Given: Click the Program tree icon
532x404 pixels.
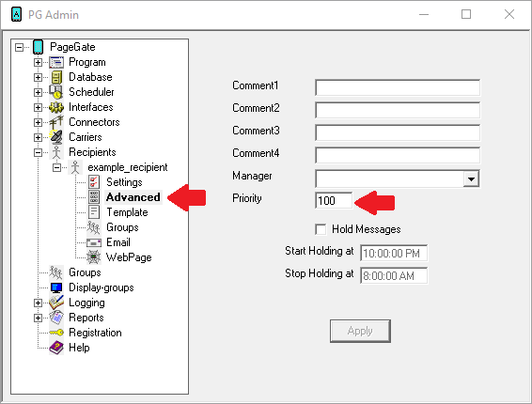Looking at the screenshot, I should click(56, 62).
